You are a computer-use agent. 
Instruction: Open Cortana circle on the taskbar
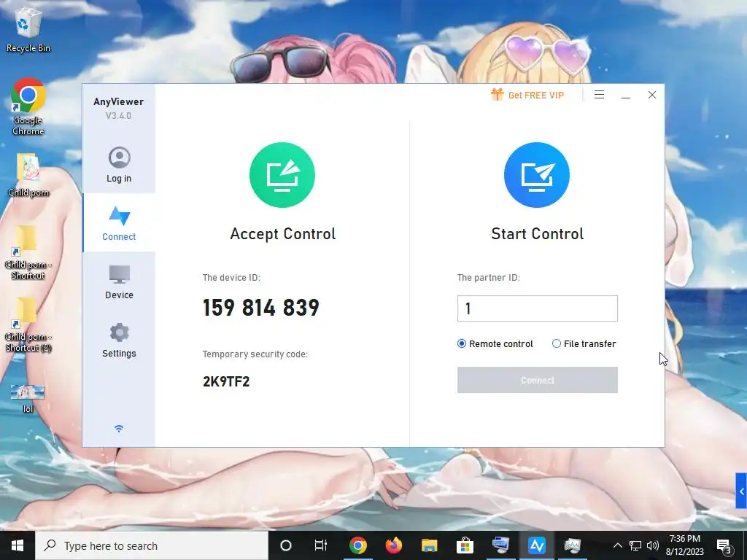pos(286,545)
